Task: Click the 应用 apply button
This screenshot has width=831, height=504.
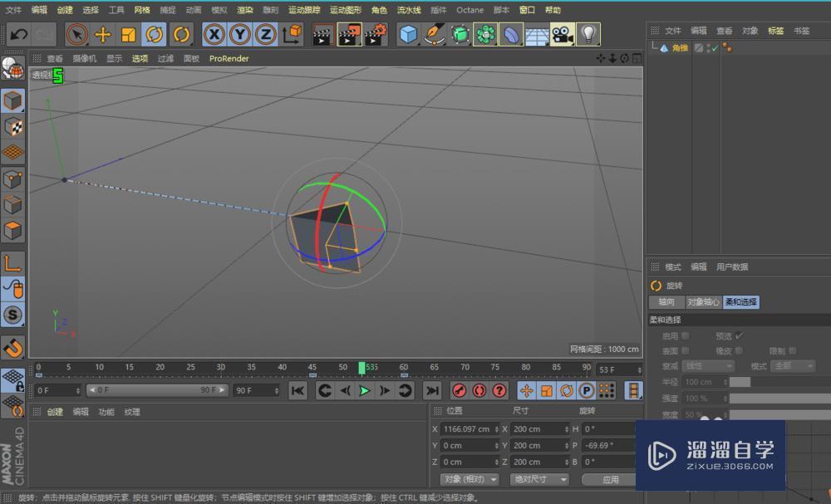Action: coord(611,479)
